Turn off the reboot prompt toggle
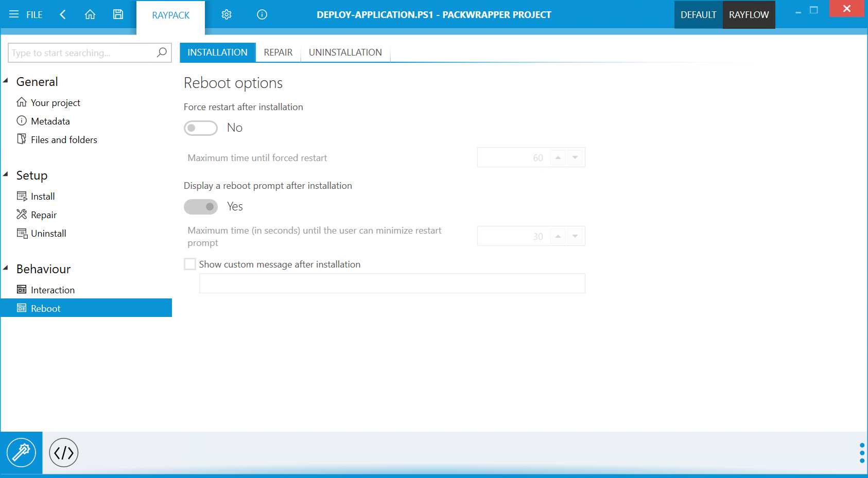The height and width of the screenshot is (478, 868). click(x=201, y=207)
